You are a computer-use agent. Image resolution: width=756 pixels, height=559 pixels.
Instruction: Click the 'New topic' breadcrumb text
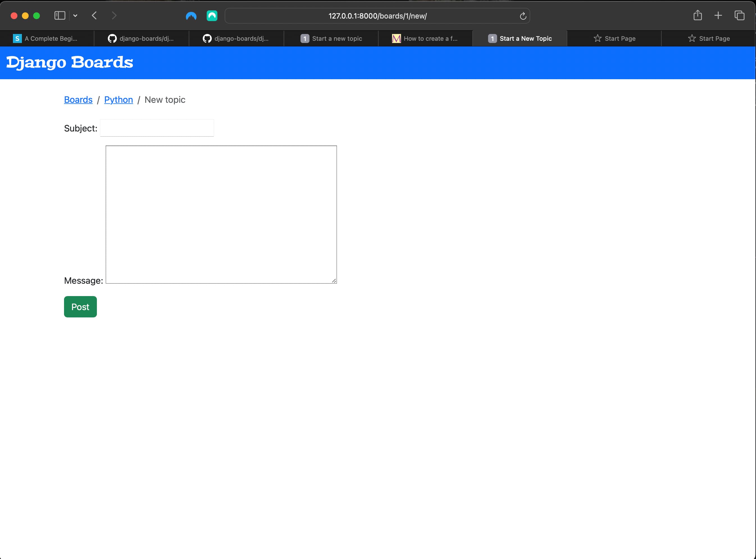(x=165, y=100)
